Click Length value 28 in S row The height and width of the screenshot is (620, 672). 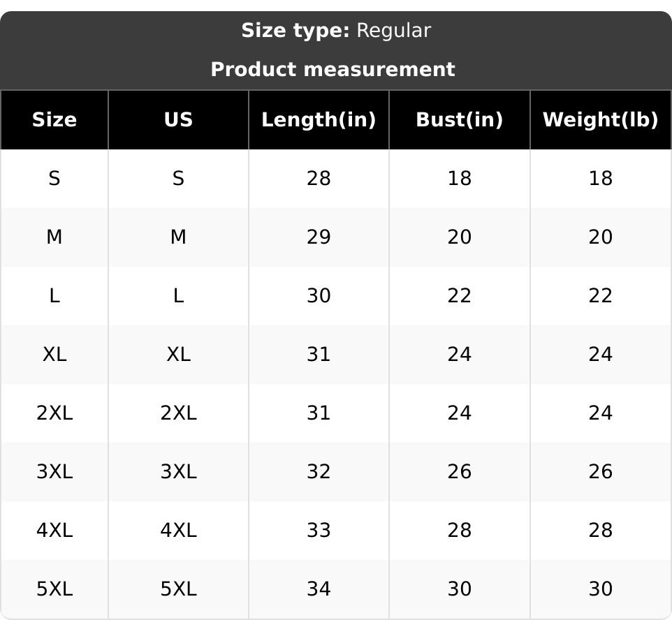click(x=319, y=179)
